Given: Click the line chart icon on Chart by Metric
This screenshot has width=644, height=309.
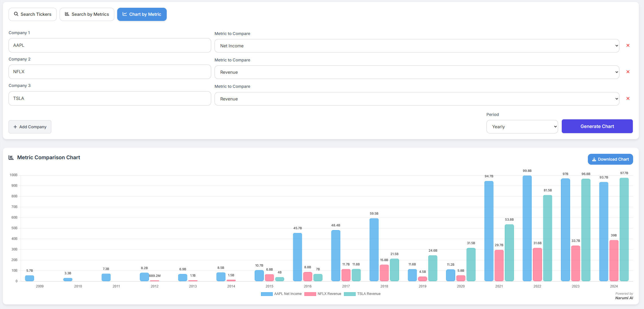Looking at the screenshot, I should coord(125,14).
